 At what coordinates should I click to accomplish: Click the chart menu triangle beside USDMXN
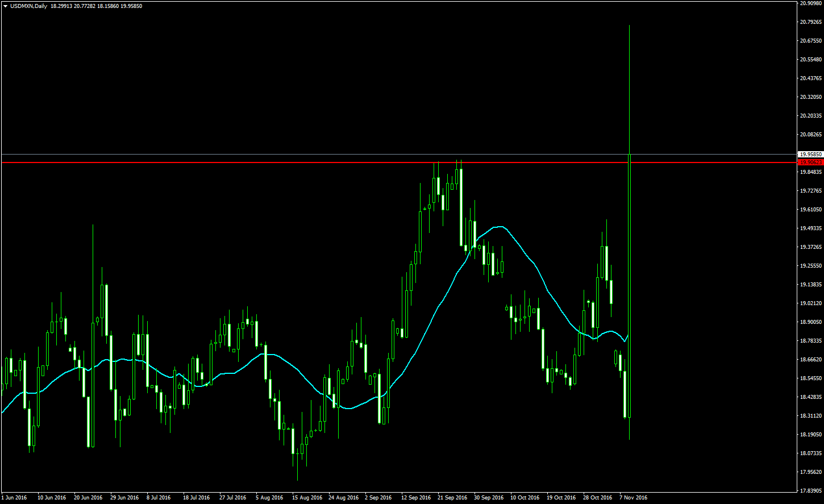tap(5, 6)
